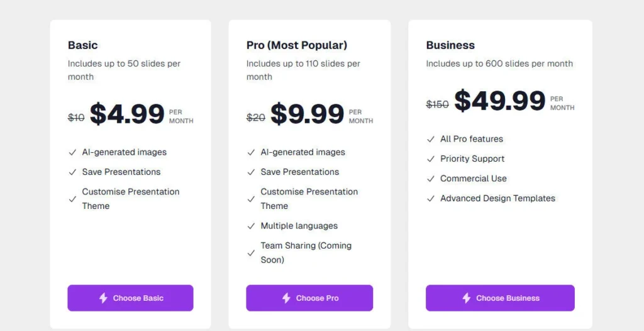
Task: Select the Pro (Most Popular) heading
Action: [297, 45]
